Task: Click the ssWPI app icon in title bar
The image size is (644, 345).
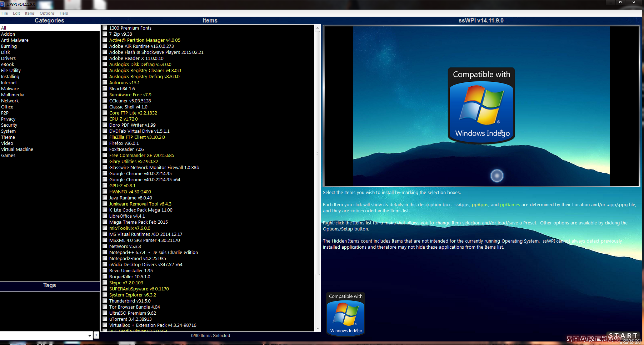Action: pos(2,4)
